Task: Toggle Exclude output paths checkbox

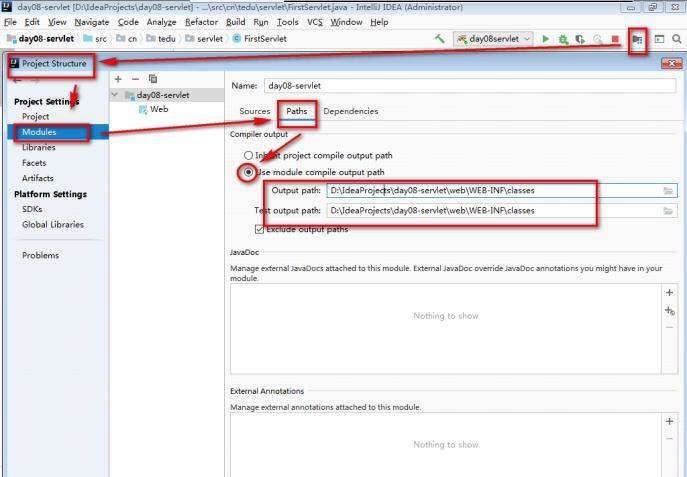Action: 259,229
